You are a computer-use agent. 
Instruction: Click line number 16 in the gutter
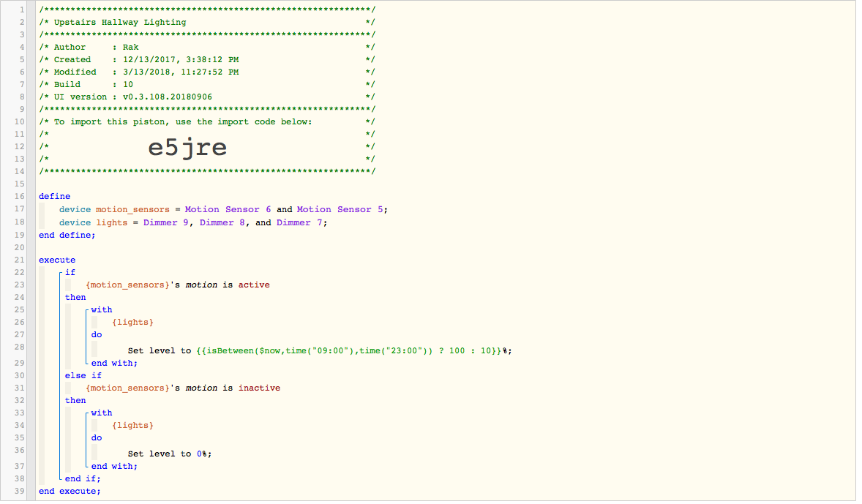(x=19, y=197)
